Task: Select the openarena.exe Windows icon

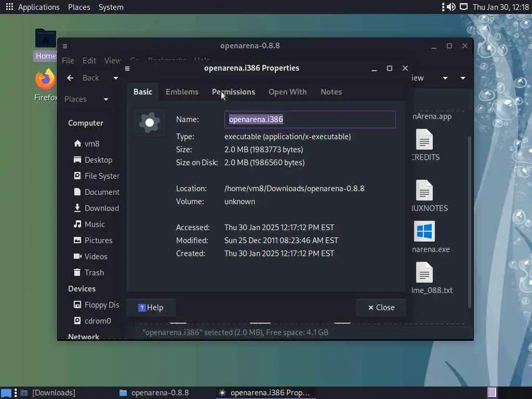Action: pyautogui.click(x=424, y=231)
